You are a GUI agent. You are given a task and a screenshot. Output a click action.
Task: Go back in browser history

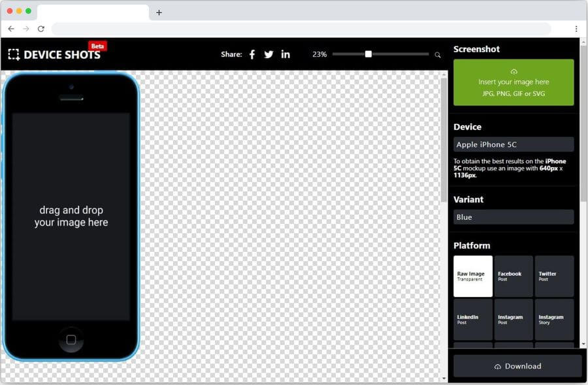(11, 29)
